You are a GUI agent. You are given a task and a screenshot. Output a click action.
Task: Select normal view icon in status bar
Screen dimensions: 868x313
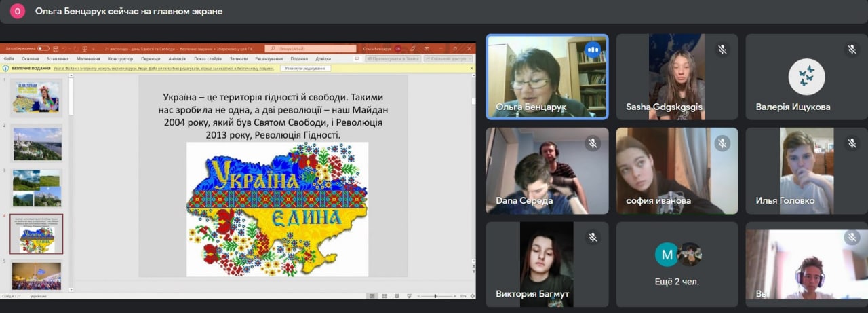tap(372, 296)
